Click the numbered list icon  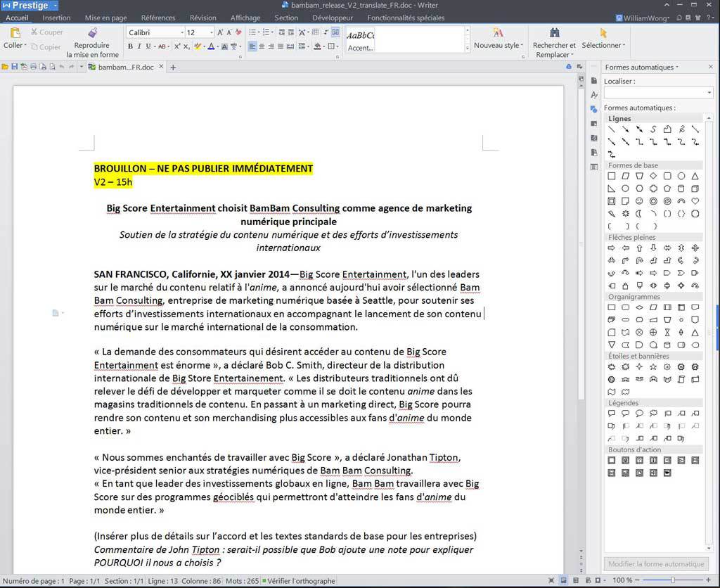(x=266, y=32)
